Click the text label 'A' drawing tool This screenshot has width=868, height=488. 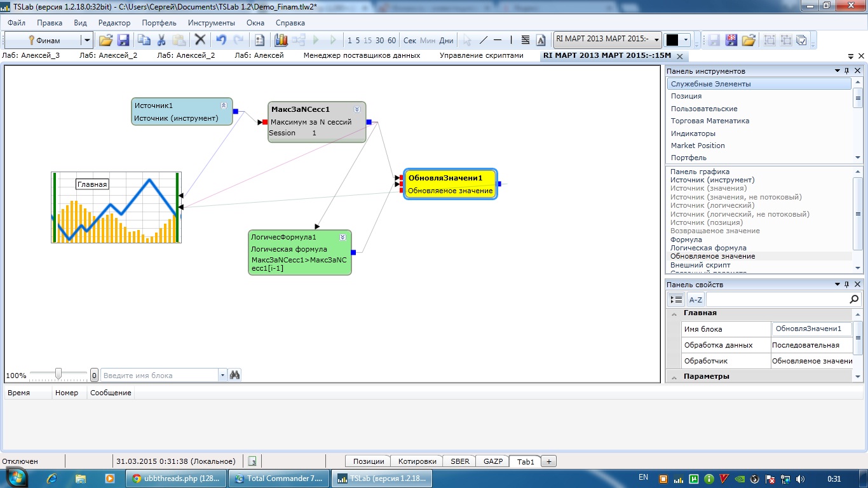tap(541, 40)
